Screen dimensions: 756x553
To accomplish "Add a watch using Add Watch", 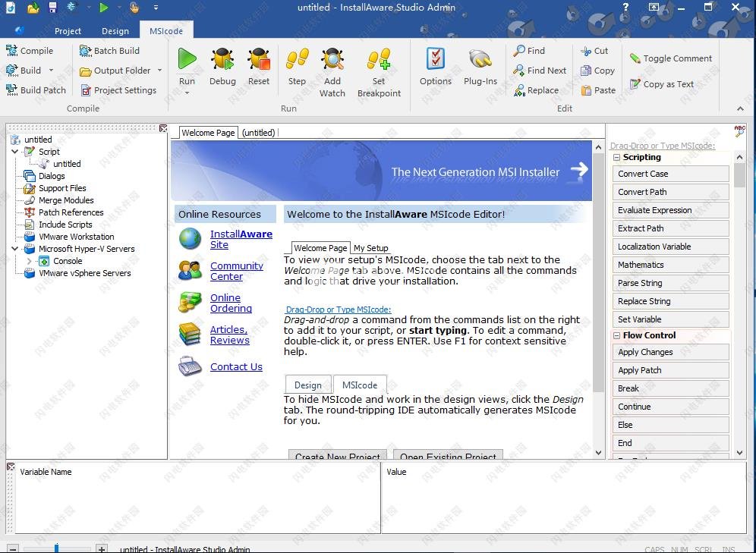I will coord(332,73).
